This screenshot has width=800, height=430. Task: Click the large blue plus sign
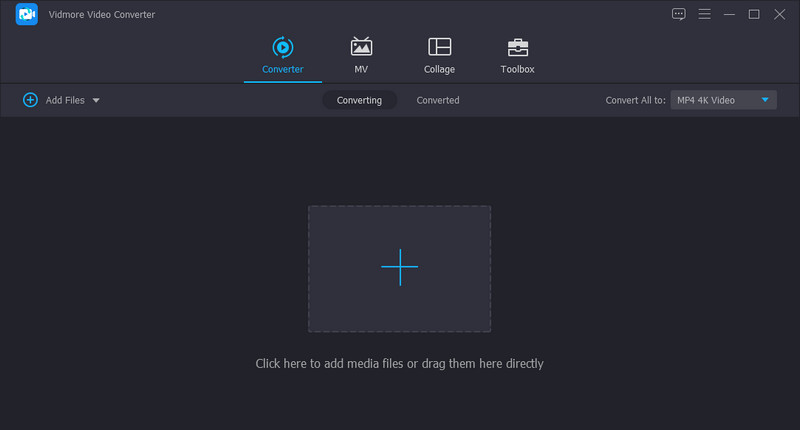399,267
